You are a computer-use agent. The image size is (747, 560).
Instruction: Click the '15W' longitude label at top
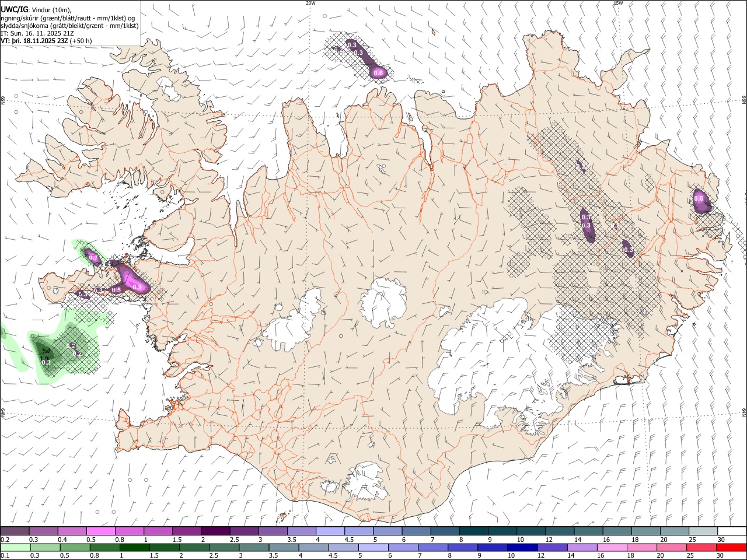618,3
